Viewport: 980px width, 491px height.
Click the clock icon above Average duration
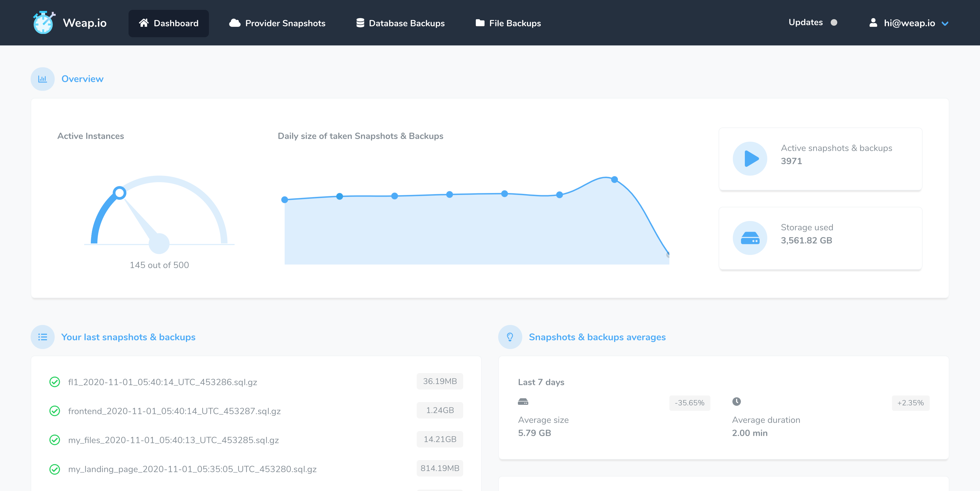tap(737, 401)
